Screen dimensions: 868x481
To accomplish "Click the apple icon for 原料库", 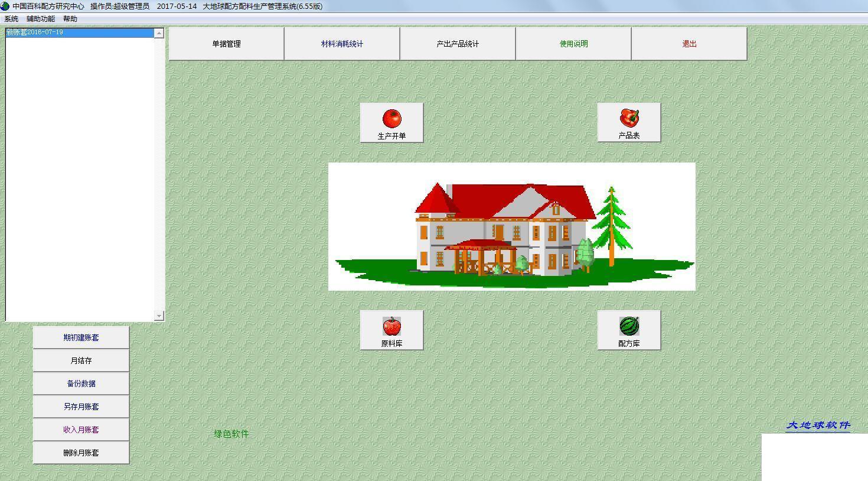I will (x=391, y=326).
